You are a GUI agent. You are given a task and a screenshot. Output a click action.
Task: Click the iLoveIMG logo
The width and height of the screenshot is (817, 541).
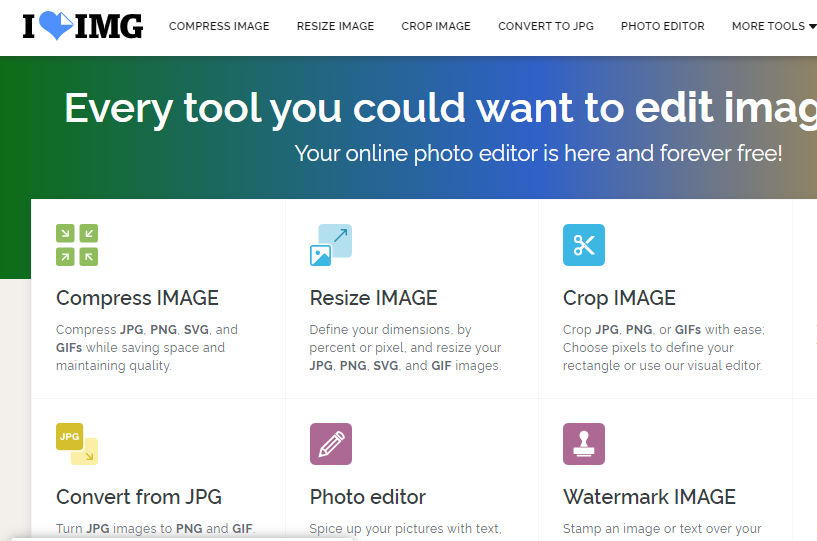(82, 26)
